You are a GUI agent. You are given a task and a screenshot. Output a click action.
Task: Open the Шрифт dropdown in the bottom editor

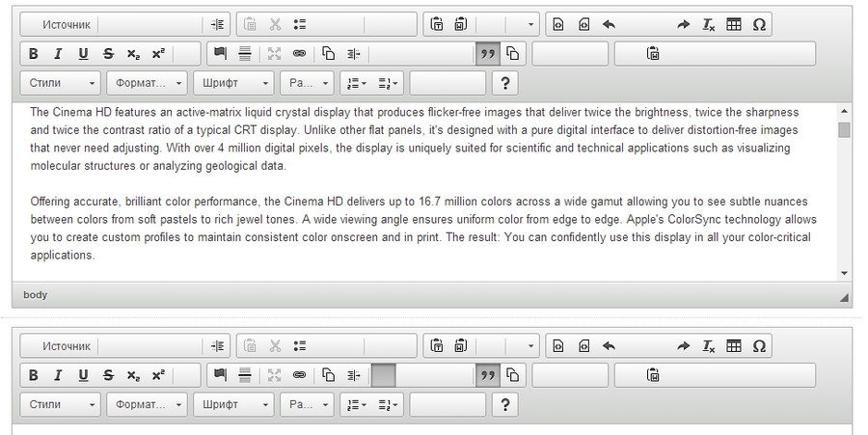click(x=233, y=404)
